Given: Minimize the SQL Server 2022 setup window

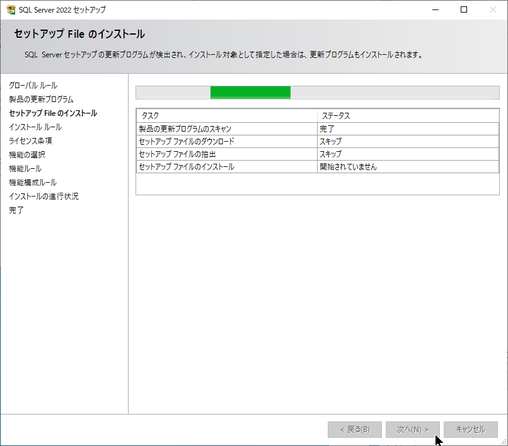Looking at the screenshot, I should pos(435,10).
